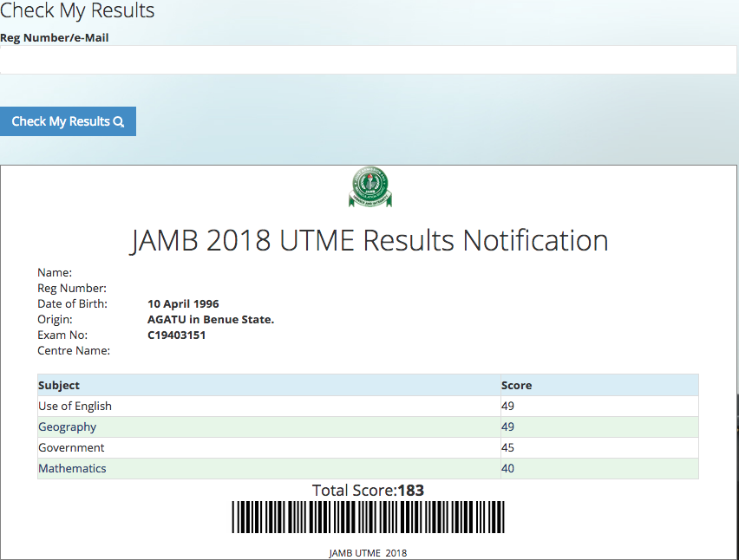Select the date '10 April 1996'

tap(183, 303)
